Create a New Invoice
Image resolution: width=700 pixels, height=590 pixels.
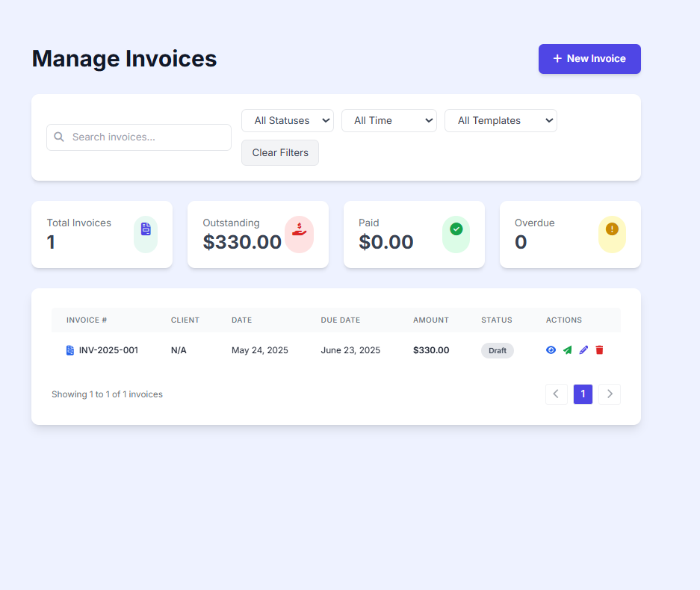click(589, 59)
